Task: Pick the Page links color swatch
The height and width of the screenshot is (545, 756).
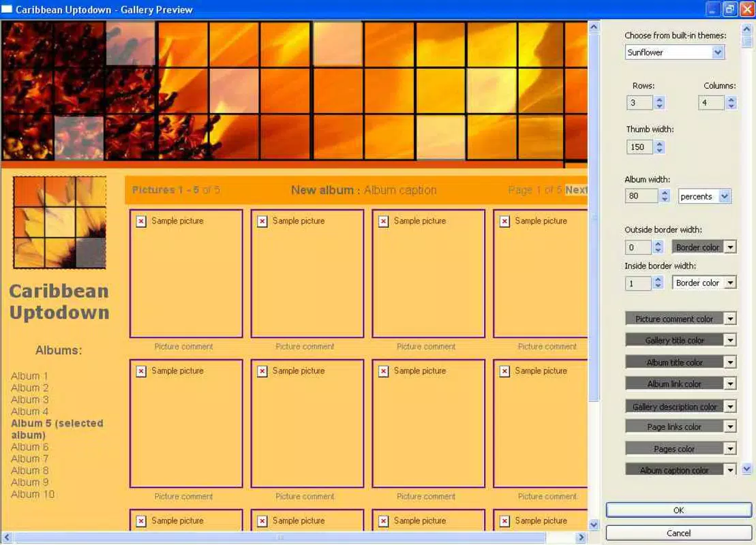Action: (x=674, y=426)
